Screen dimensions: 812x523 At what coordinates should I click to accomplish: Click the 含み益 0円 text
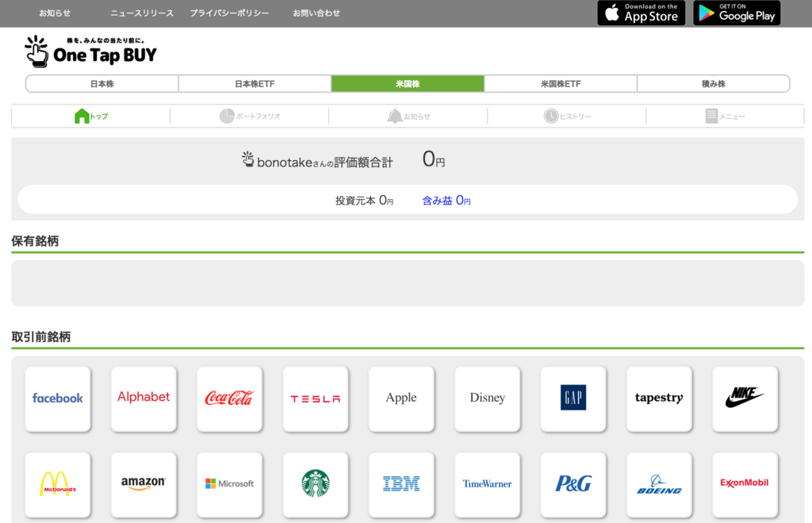coord(446,200)
